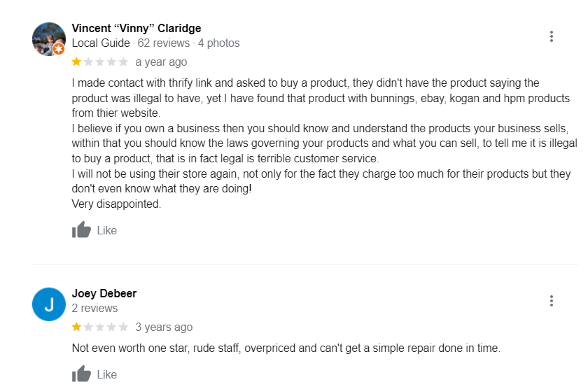Image resolution: width=588 pixels, height=389 pixels.
Task: Click Joey's review text about rude staff
Action: click(286, 348)
